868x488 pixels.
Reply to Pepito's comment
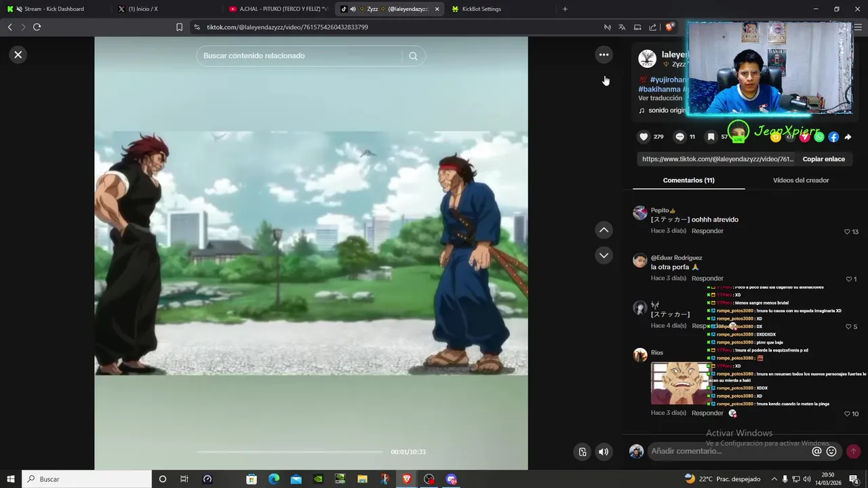pos(707,231)
